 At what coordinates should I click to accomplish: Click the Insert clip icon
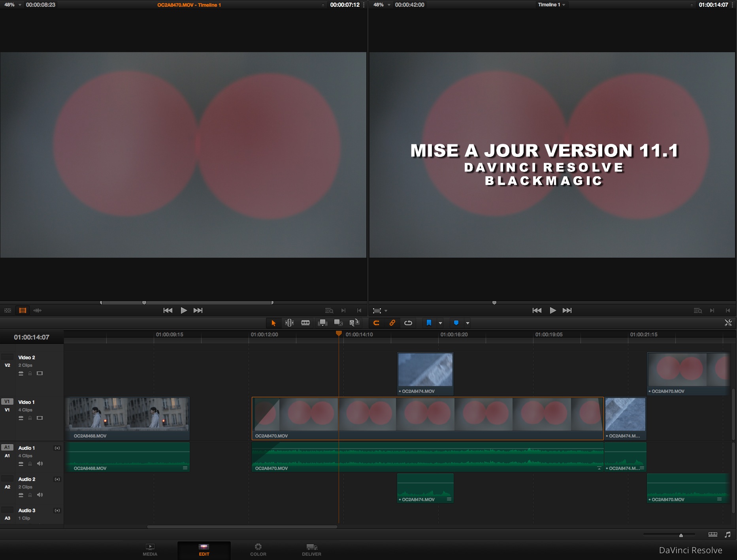(x=322, y=323)
